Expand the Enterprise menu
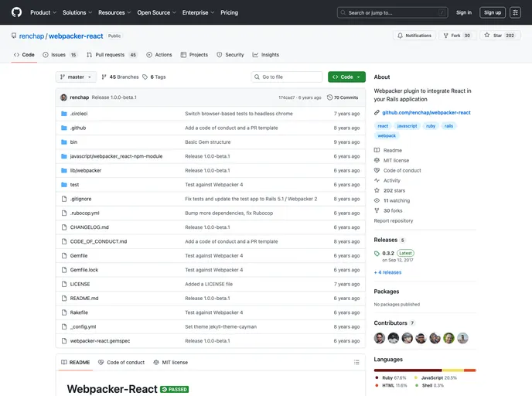The height and width of the screenshot is (396, 532). [198, 12]
